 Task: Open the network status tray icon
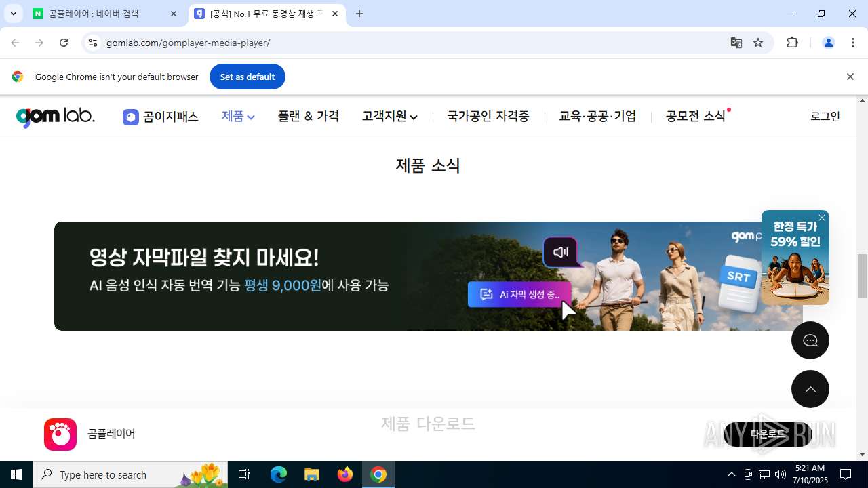(x=764, y=474)
